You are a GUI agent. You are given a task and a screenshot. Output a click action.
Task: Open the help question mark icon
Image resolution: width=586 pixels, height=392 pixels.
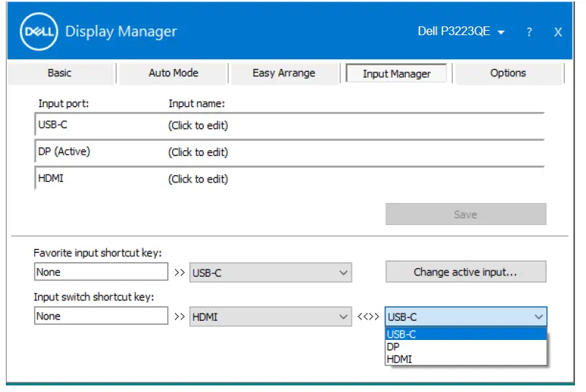tap(529, 32)
